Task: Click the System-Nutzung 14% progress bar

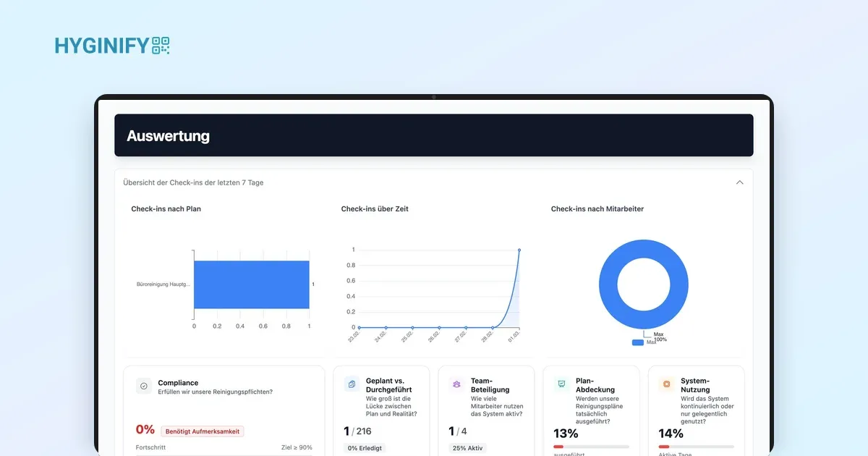Action: point(696,447)
